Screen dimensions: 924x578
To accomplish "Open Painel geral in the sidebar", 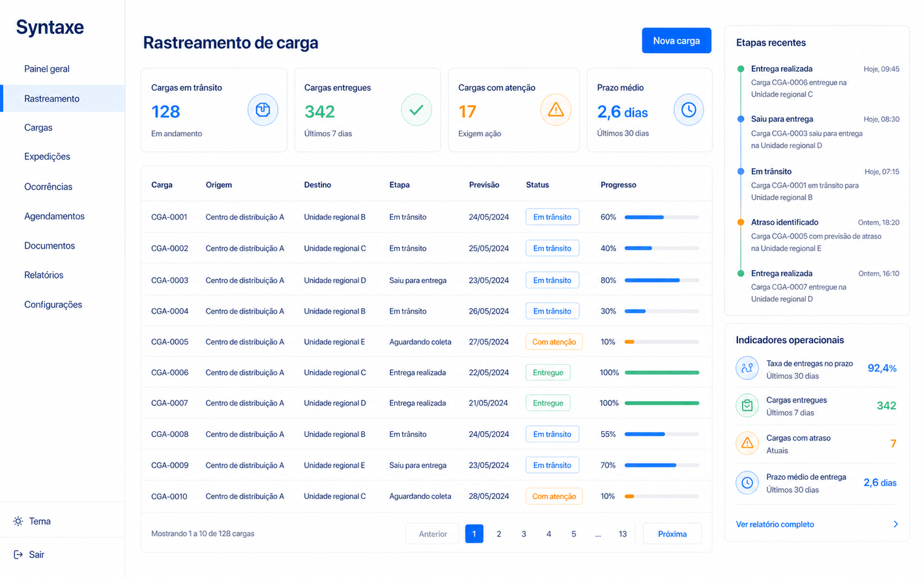I will 47,69.
